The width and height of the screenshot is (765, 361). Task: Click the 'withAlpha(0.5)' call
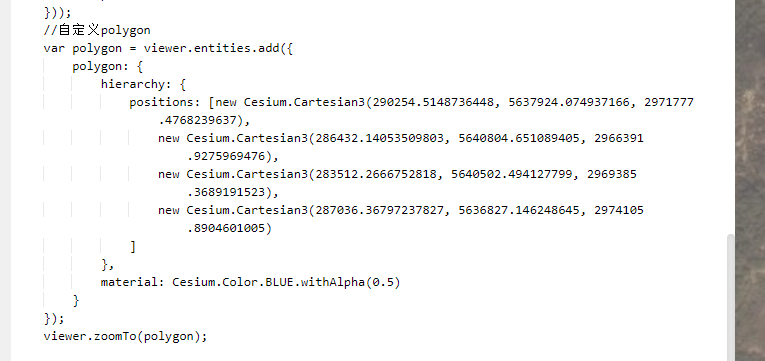tap(351, 282)
